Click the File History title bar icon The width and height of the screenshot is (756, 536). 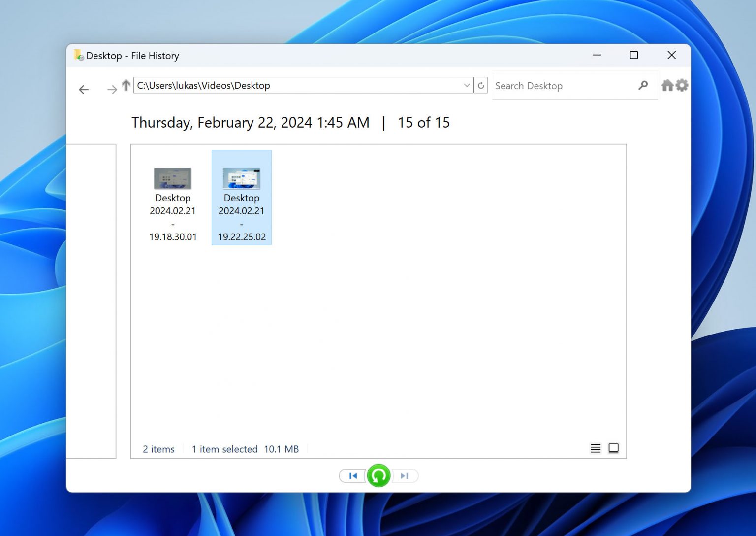tap(79, 55)
